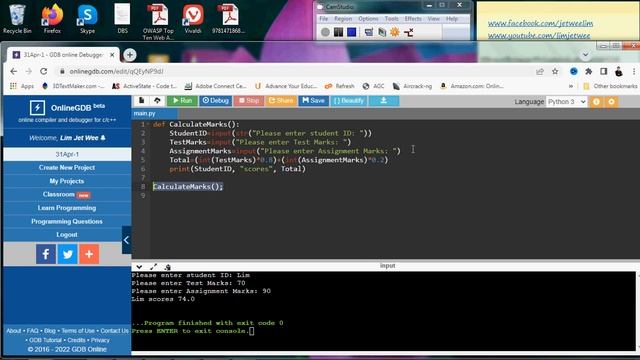This screenshot has height=360, width=640.
Task: Click the upload file icon
Action: (x=157, y=101)
